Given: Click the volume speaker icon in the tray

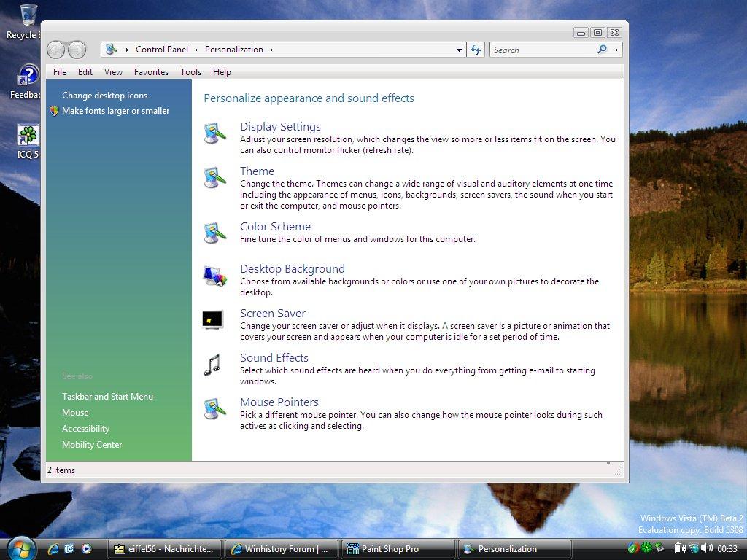Looking at the screenshot, I should coord(705,547).
